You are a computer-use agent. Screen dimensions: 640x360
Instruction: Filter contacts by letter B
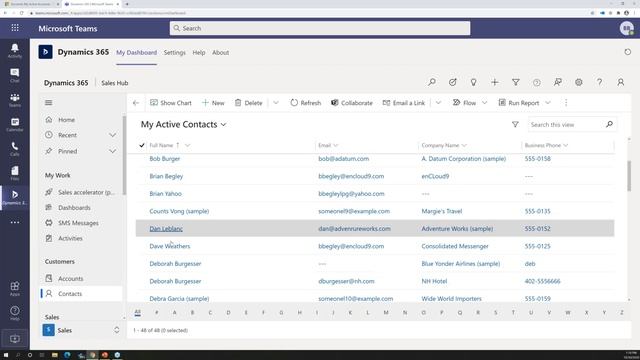[192, 313]
